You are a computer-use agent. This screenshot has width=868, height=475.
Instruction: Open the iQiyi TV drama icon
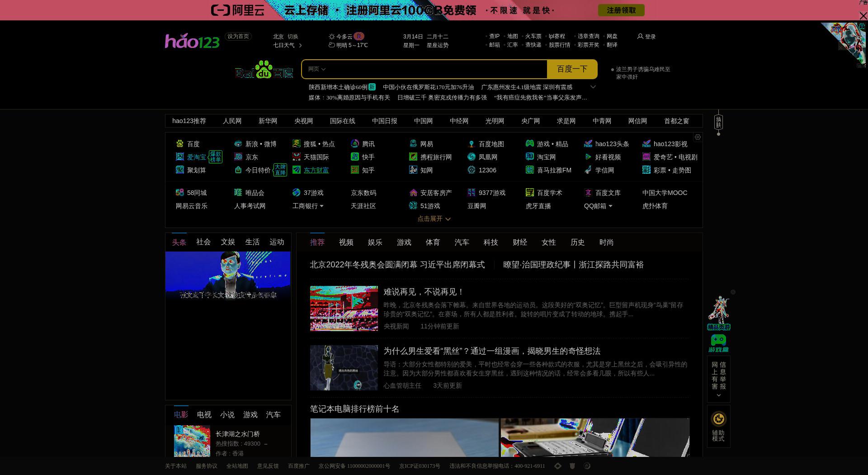(x=646, y=157)
